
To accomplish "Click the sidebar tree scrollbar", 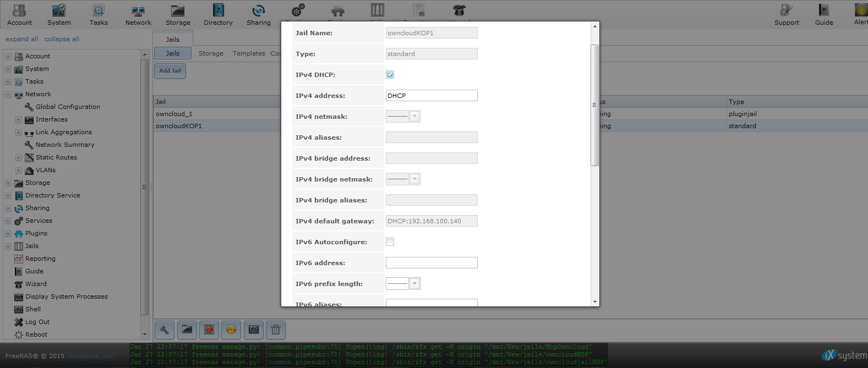I will pos(145,187).
